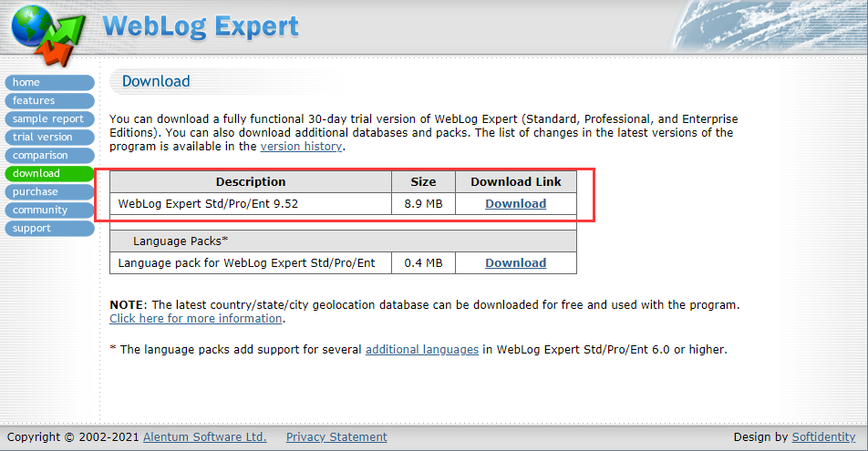Open the Privacy Statement in footer
868x451 pixels.
coord(336,437)
